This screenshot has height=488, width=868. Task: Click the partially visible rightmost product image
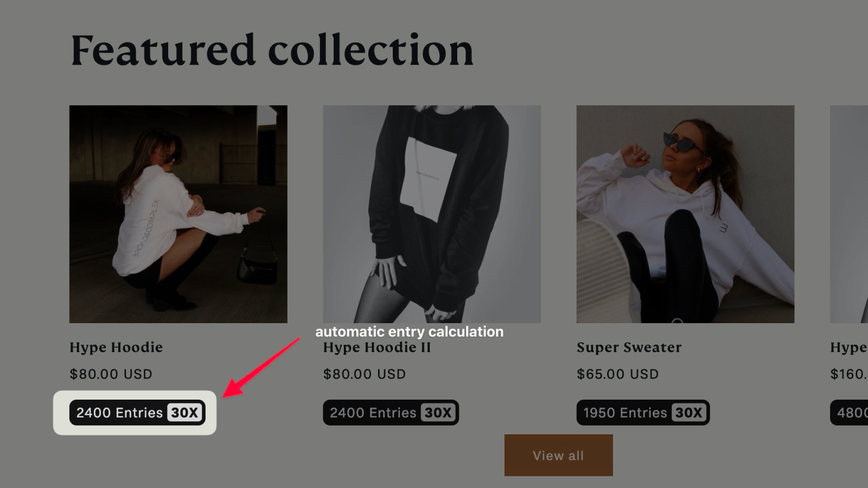click(x=849, y=214)
